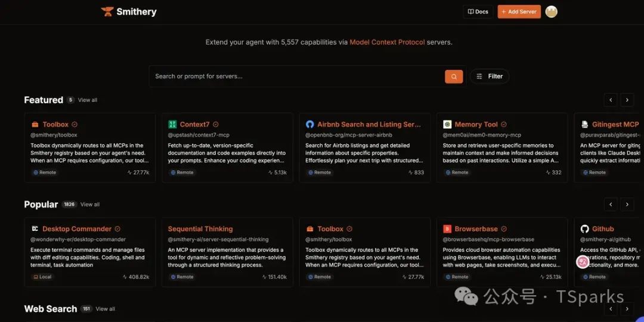Click the Popular count badge 1826
This screenshot has width=644, height=322.
tap(69, 204)
